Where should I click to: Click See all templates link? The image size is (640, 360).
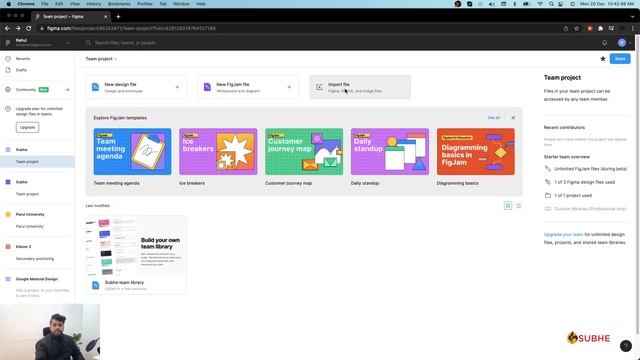tap(493, 118)
